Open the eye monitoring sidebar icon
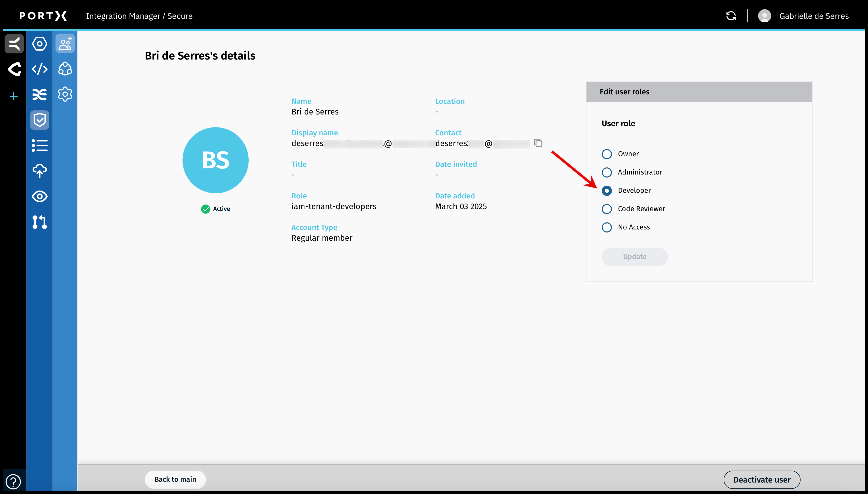 [39, 196]
